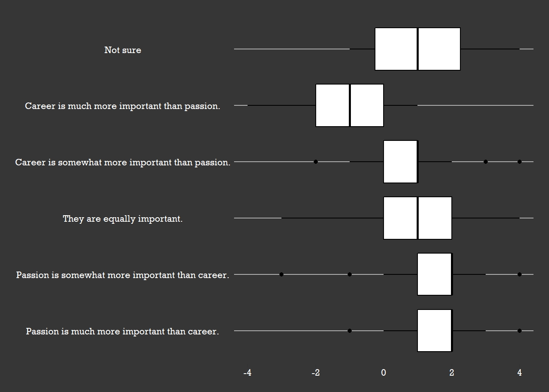Click "Passion is somewhat more important" label
Screen dimensions: 549x392
coord(123,275)
